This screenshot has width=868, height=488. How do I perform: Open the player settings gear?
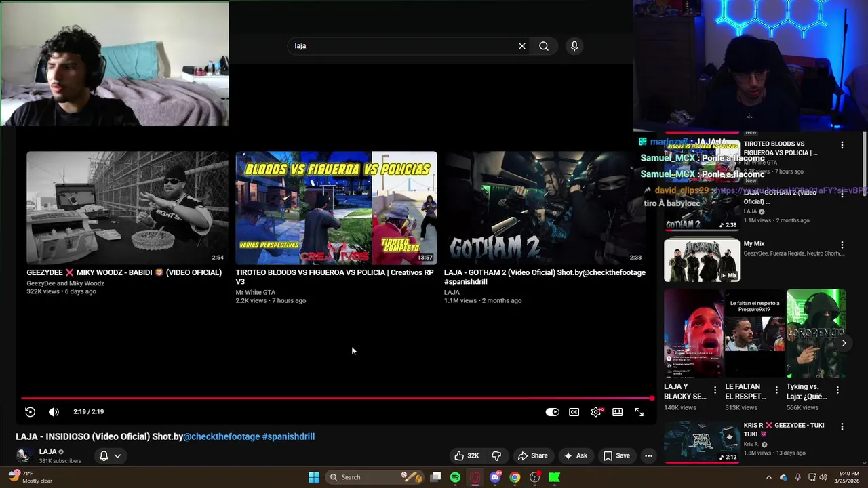[x=596, y=412]
